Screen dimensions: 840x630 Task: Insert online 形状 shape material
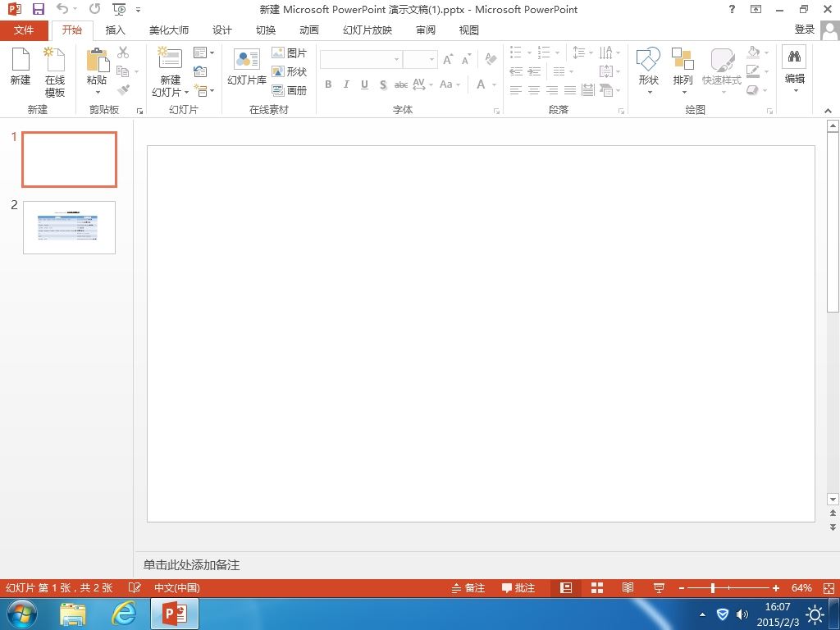tap(290, 71)
